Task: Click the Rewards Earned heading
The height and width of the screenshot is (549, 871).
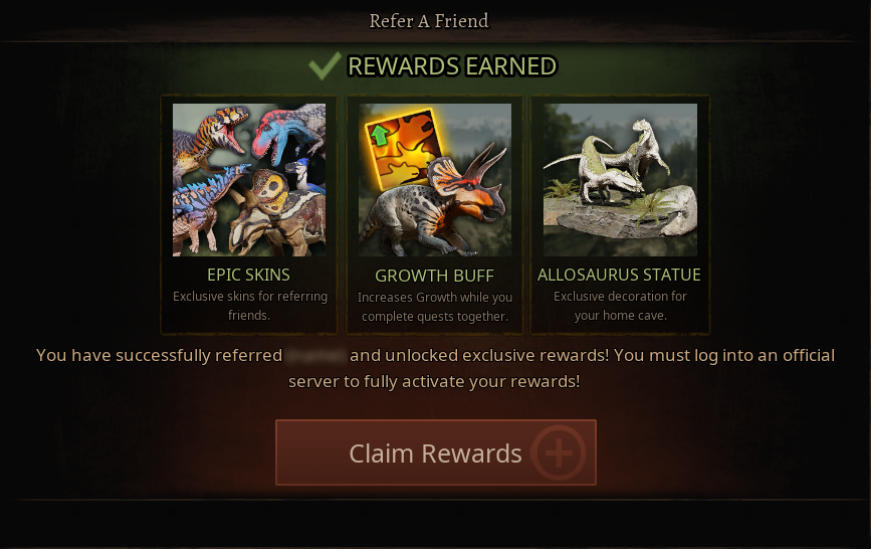Action: click(x=452, y=66)
